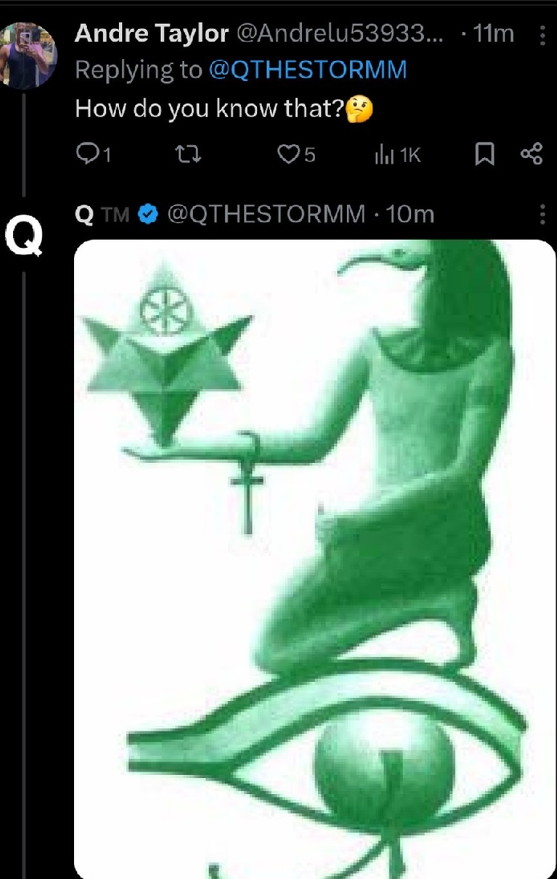View analytics showing 1K views
557x879 pixels.
click(397, 154)
